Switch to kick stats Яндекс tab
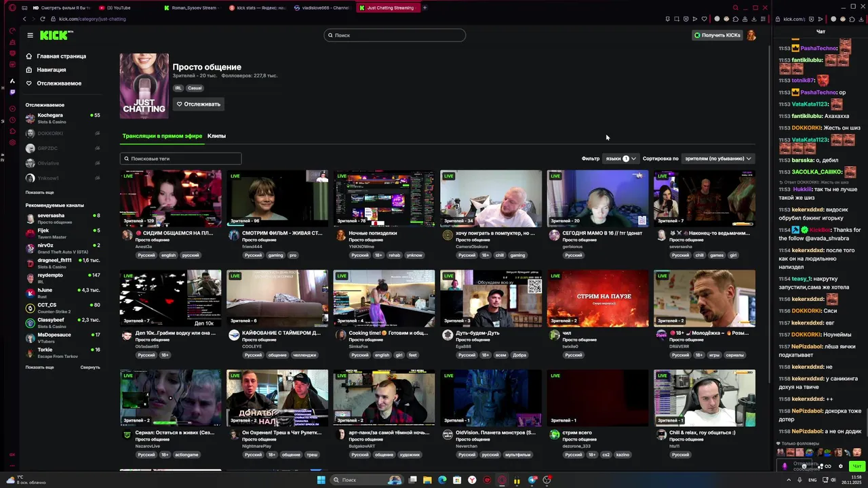 point(258,7)
